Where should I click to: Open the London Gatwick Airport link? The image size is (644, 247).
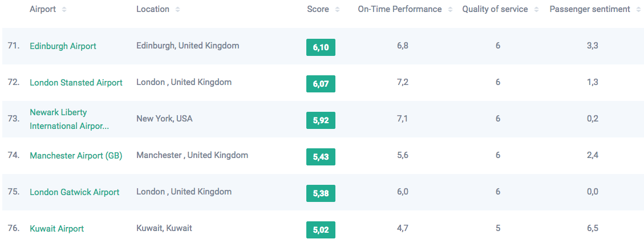(x=75, y=192)
